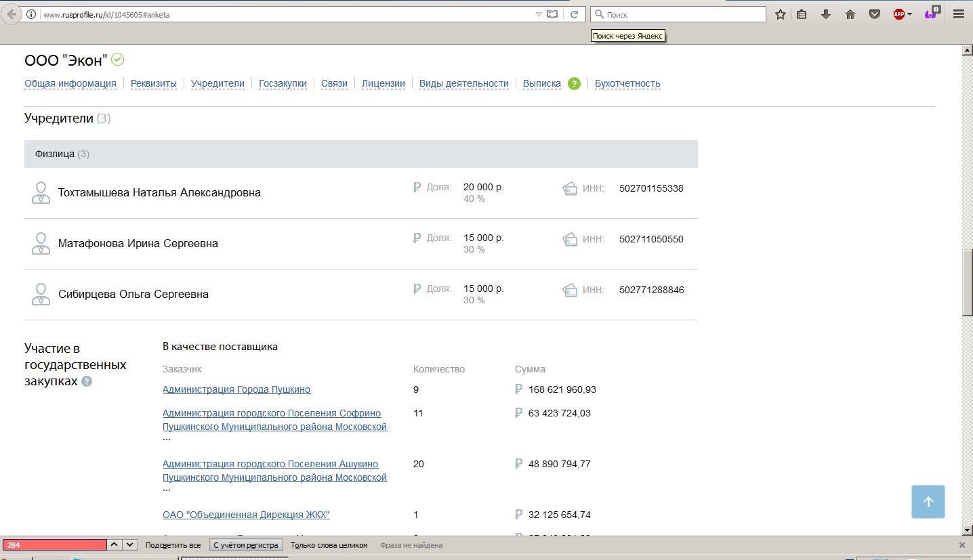Open Бухотчетность tab
This screenshot has width=973, height=560.
pyautogui.click(x=627, y=83)
